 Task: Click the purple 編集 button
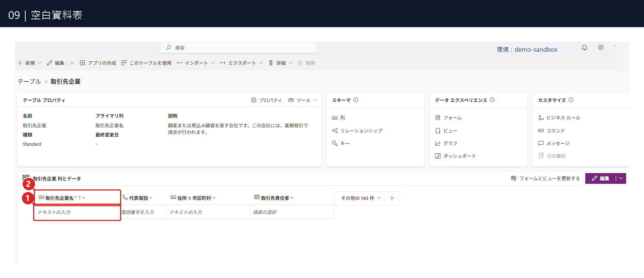[x=600, y=178]
